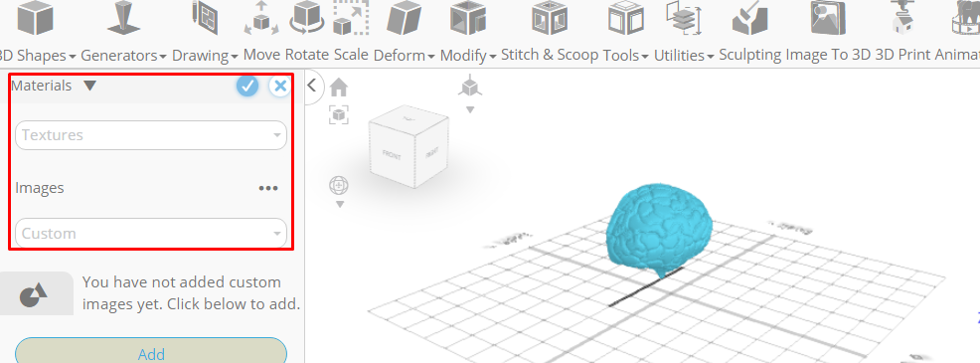Click the fit-to-view cube icon below Home
The width and height of the screenshot is (980, 363).
pyautogui.click(x=339, y=114)
